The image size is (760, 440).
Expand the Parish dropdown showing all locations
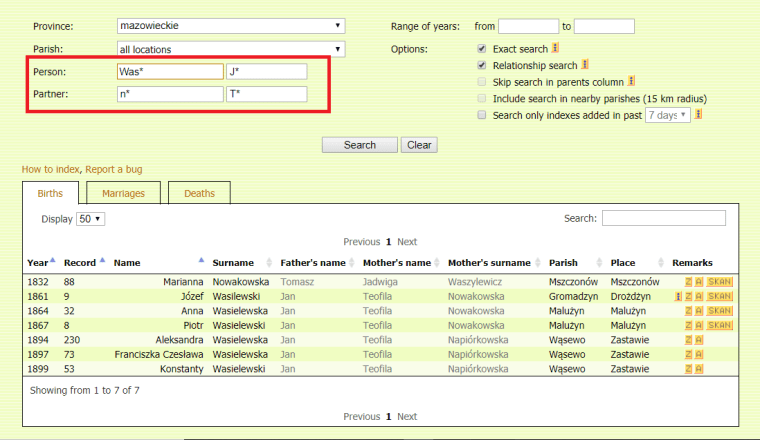(x=231, y=48)
